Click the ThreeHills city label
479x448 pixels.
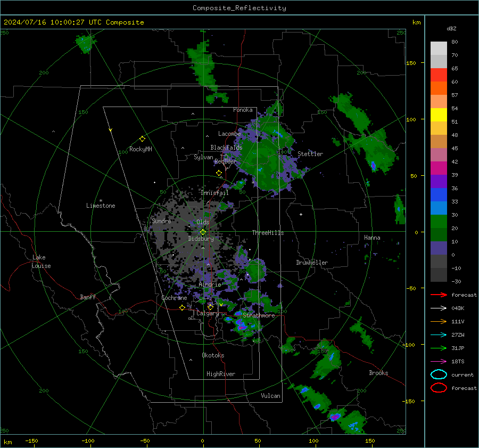(x=268, y=233)
